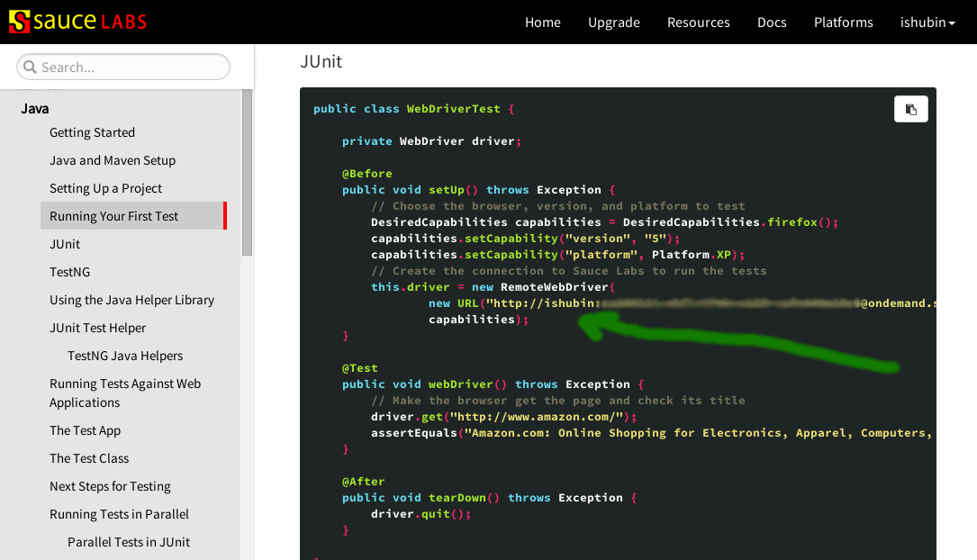Click the search magnifier icon
This screenshot has width=977, height=560.
(x=30, y=67)
